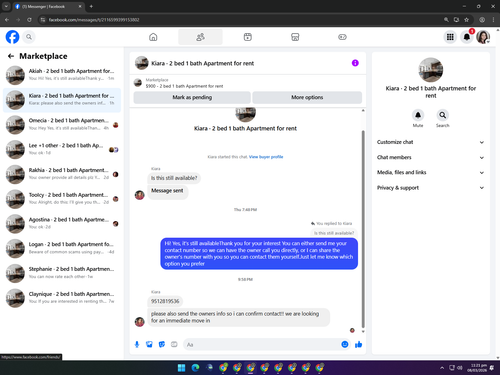Image resolution: width=500 pixels, height=375 pixels.
Task: Bookmark this page with star icon
Action: click(466, 20)
